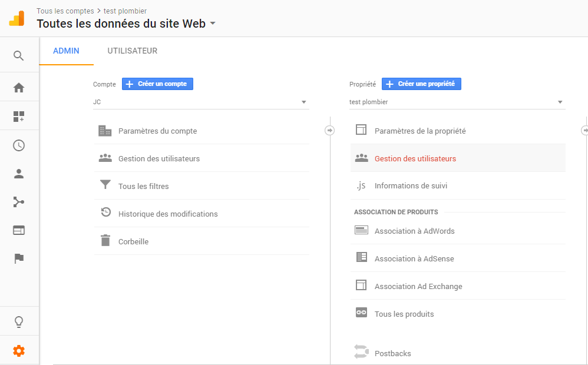
Task: Expand the test plombier property dropdown
Action: coord(457,102)
